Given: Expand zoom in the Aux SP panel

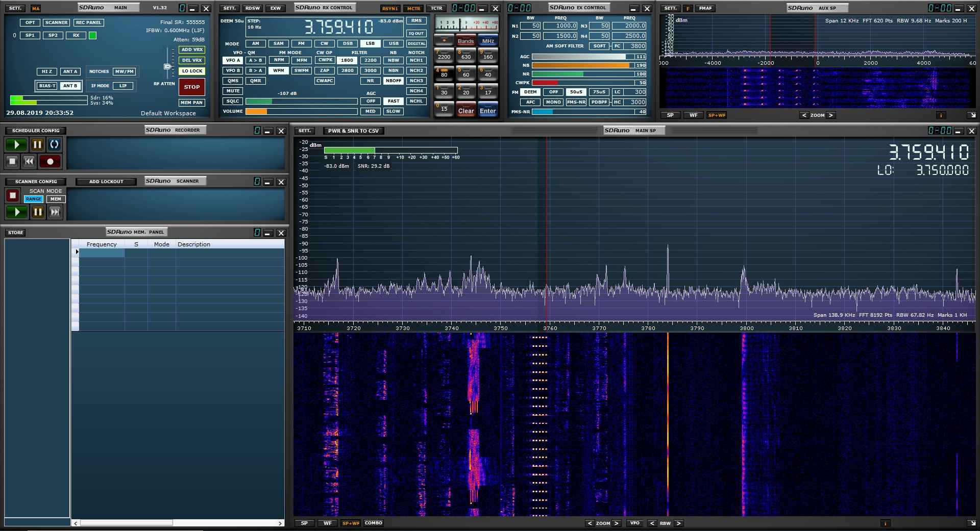Looking at the screenshot, I should coord(830,115).
